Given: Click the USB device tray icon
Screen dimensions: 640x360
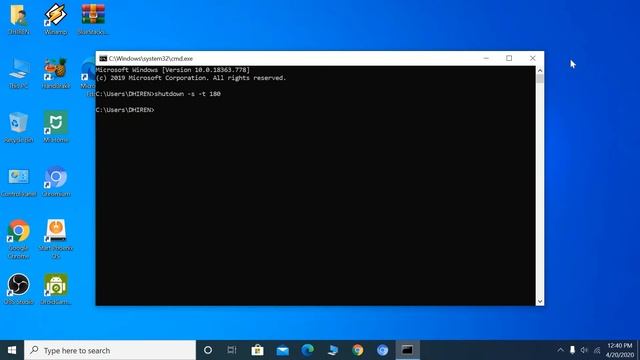Looking at the screenshot, I should tap(572, 350).
